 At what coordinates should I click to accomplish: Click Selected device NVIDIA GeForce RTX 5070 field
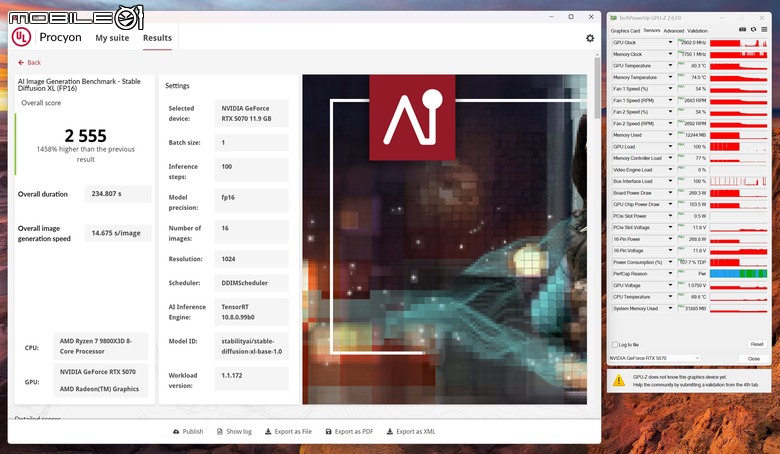[x=251, y=113]
